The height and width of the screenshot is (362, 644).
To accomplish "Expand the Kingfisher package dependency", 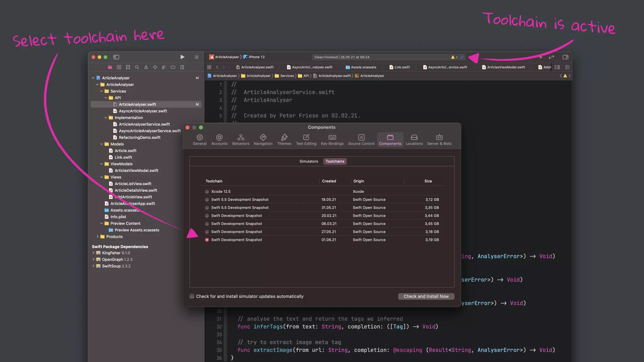I will click(93, 253).
